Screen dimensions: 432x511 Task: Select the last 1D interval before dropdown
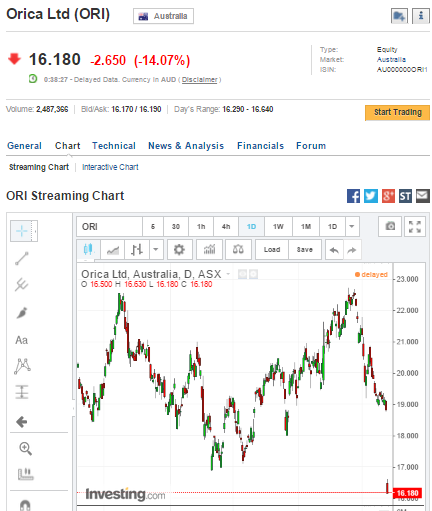(x=332, y=227)
